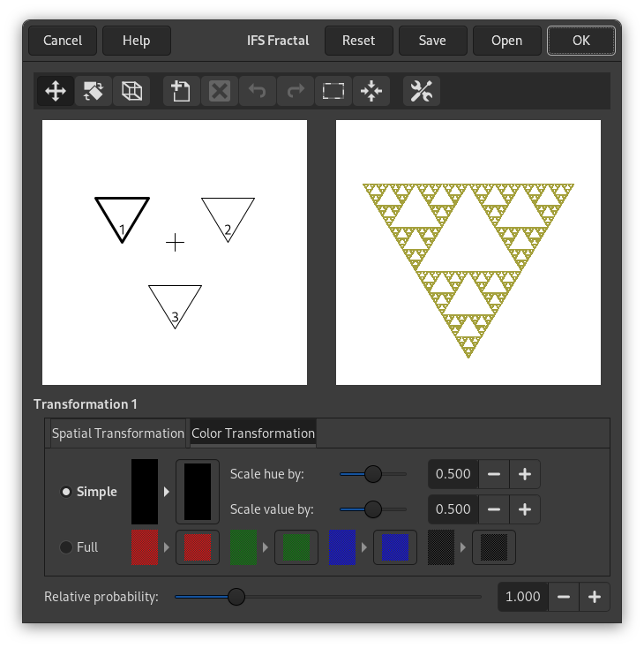Click the red channel color swatch
The height and width of the screenshot is (648, 644).
pyautogui.click(x=145, y=547)
